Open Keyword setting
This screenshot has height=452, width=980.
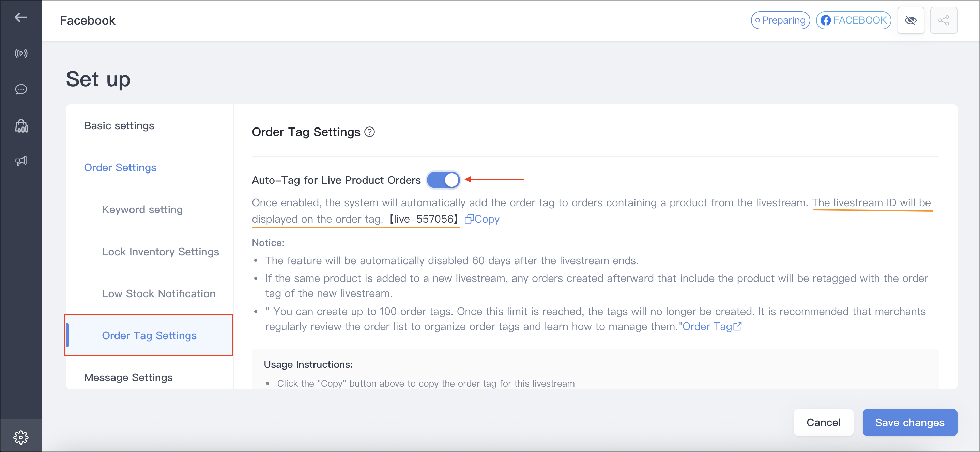pos(142,210)
